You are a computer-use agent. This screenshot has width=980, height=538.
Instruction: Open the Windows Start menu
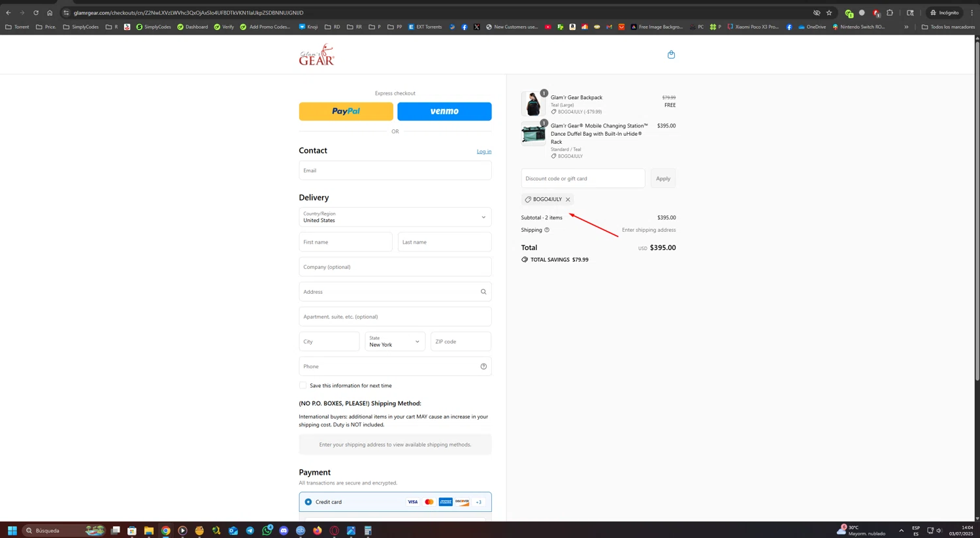point(12,531)
